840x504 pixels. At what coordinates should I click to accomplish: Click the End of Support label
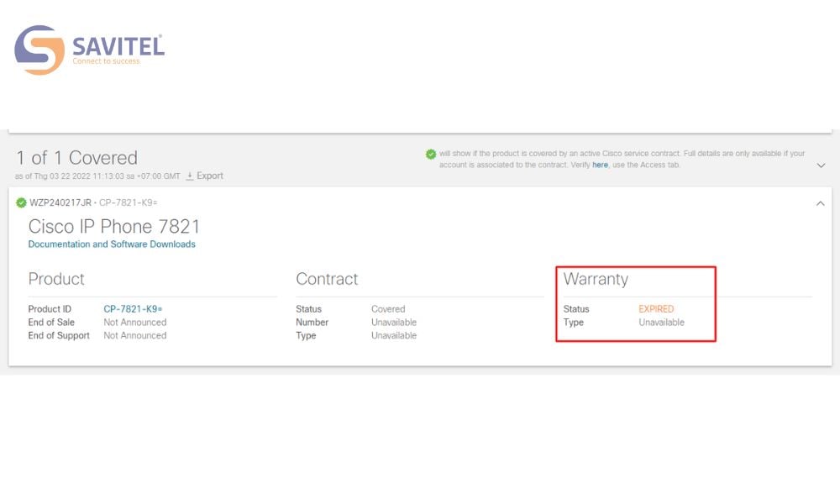pos(59,336)
